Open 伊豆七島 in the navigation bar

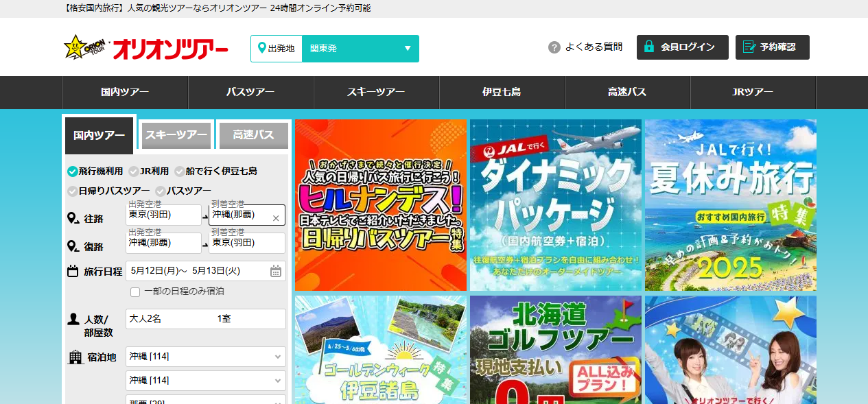pyautogui.click(x=502, y=93)
